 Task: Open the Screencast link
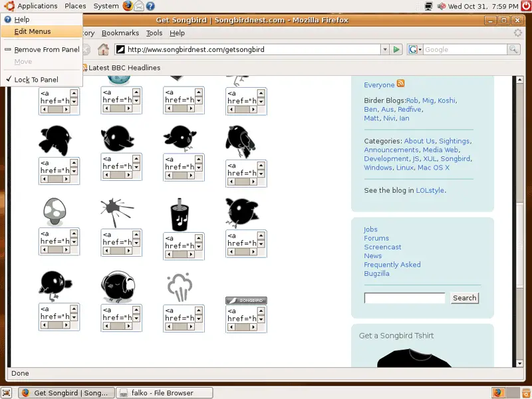382,247
